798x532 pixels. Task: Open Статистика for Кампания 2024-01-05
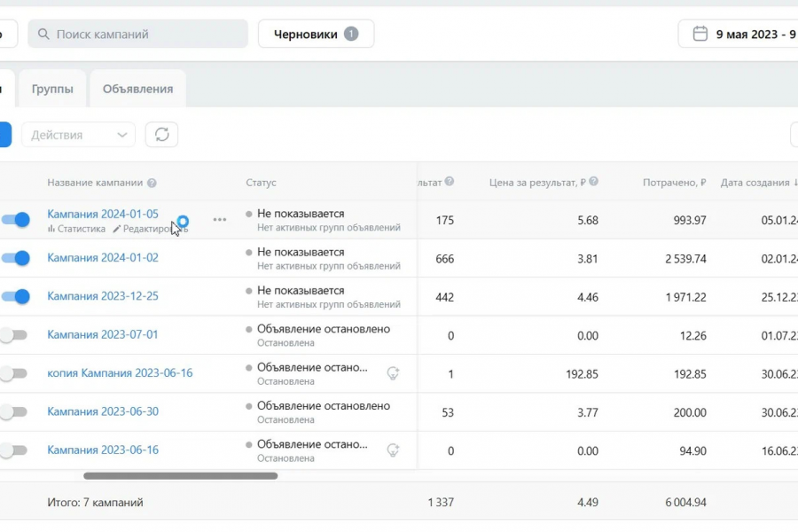[x=76, y=229]
